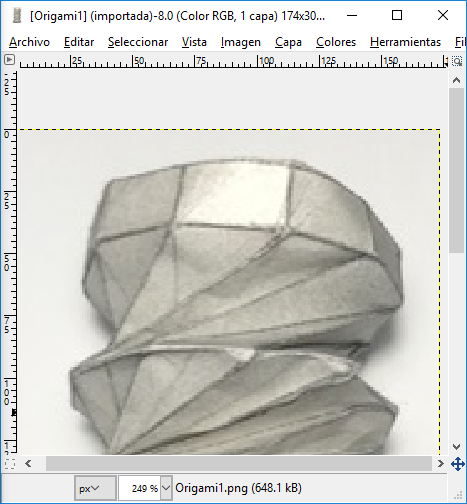The image size is (467, 504).
Task: Open the Archivo menu
Action: pyautogui.click(x=29, y=42)
